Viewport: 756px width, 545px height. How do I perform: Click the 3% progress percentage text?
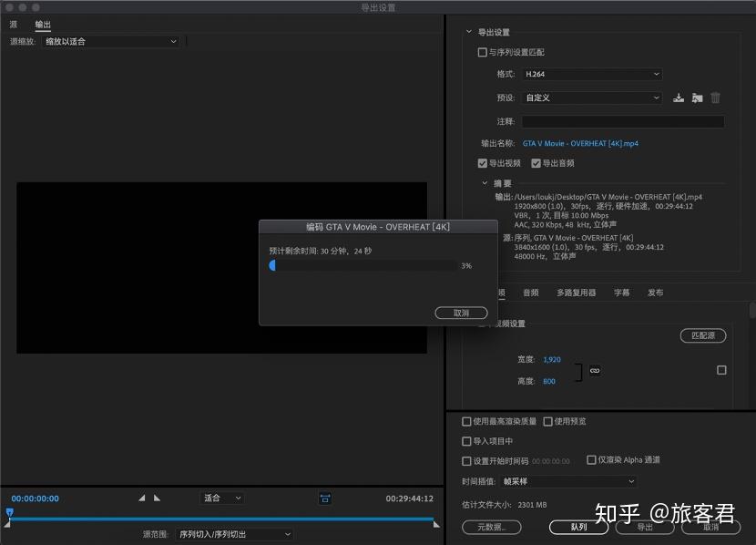point(466,266)
